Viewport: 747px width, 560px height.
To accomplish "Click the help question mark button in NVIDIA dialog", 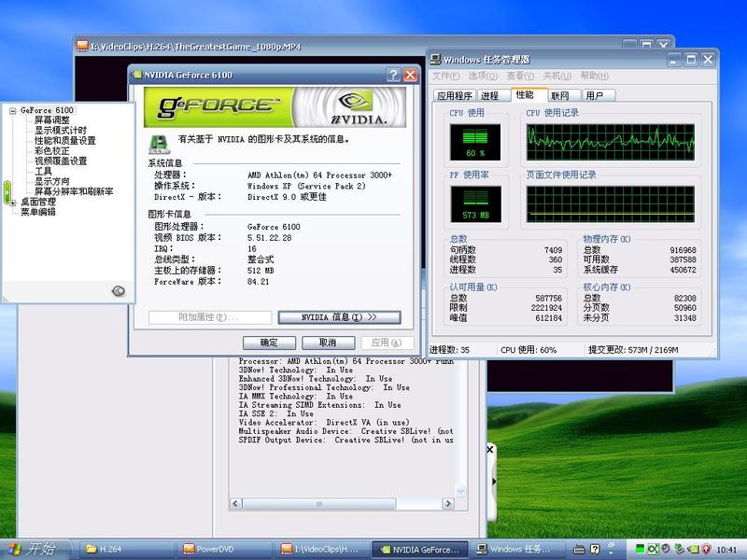I will (393, 75).
